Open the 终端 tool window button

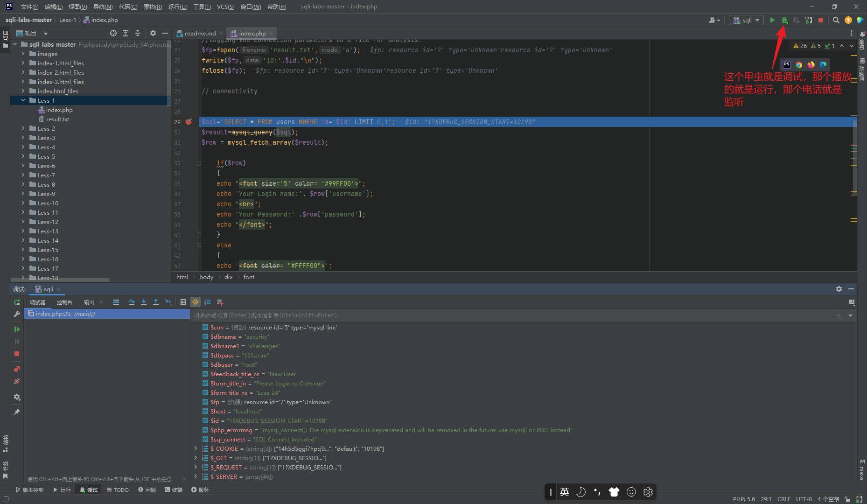tap(173, 490)
